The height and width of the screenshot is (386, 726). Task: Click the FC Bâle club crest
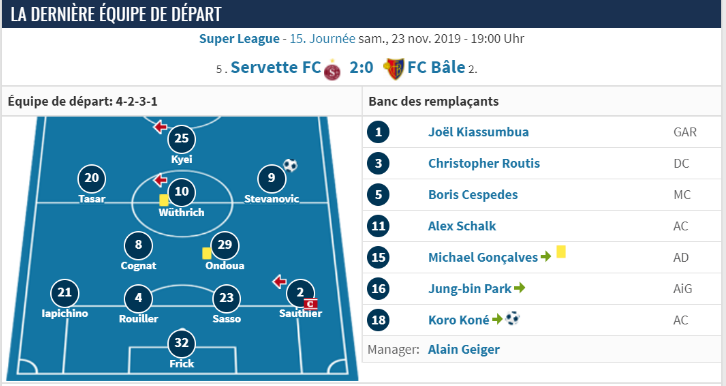click(394, 68)
